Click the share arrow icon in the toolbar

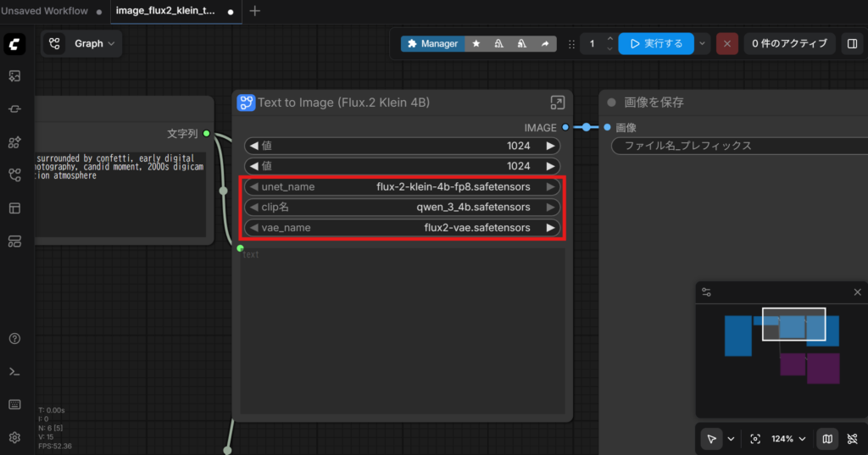(545, 43)
